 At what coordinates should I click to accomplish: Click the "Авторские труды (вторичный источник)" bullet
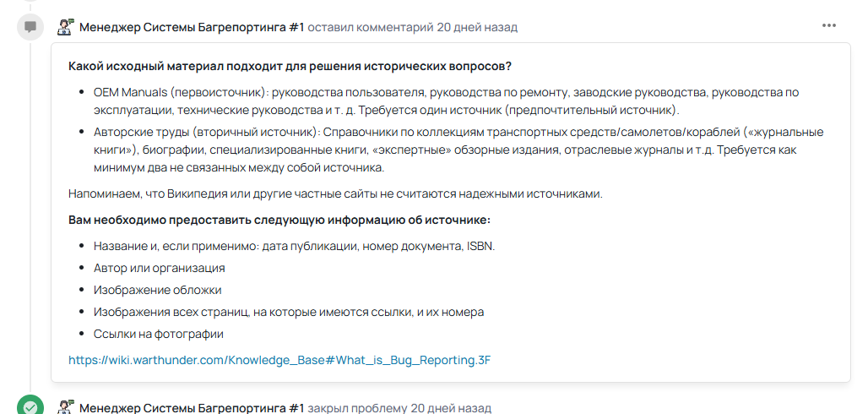click(x=458, y=150)
